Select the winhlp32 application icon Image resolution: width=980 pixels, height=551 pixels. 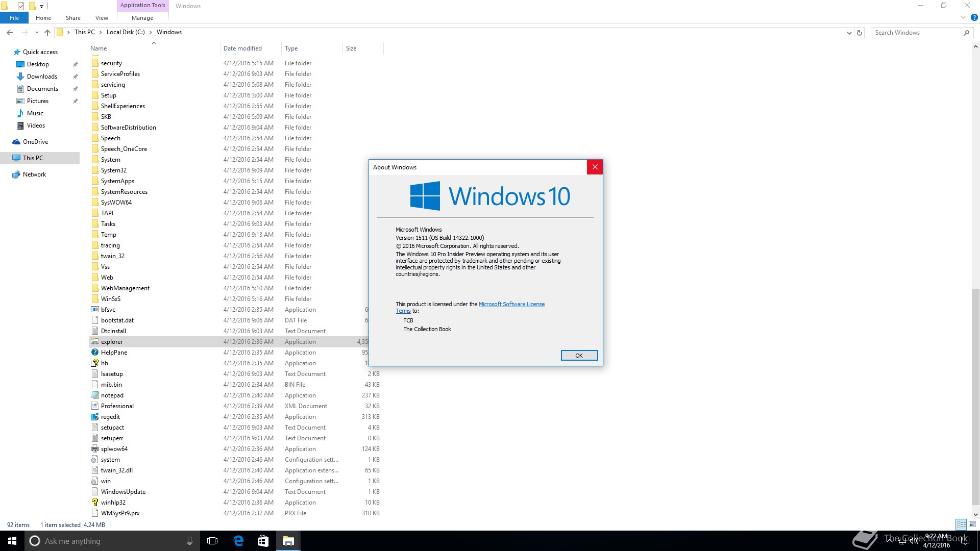[95, 503]
